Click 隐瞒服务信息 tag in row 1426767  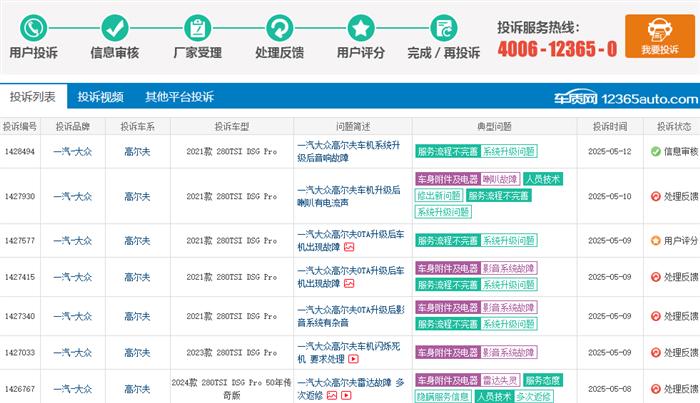(443, 396)
